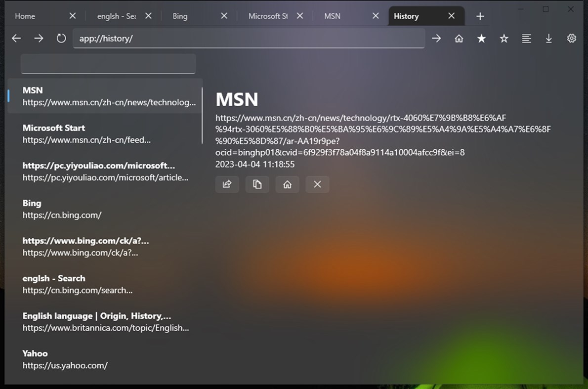
Task: Open the reading list icon
Action: click(x=526, y=38)
